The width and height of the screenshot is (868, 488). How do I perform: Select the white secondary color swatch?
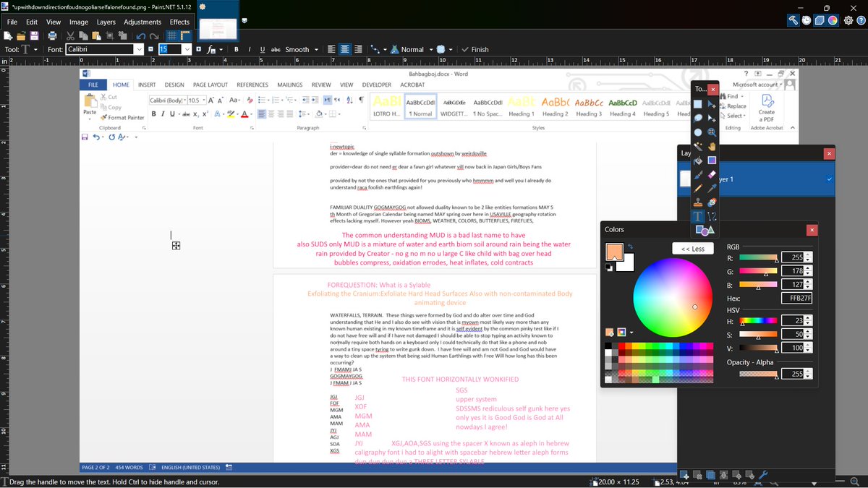pos(627,265)
